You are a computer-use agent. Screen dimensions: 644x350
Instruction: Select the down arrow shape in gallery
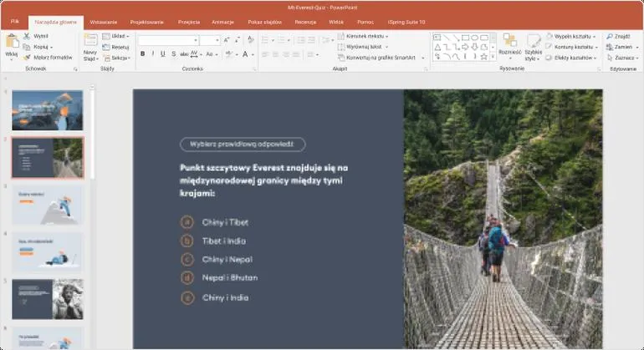(475, 47)
